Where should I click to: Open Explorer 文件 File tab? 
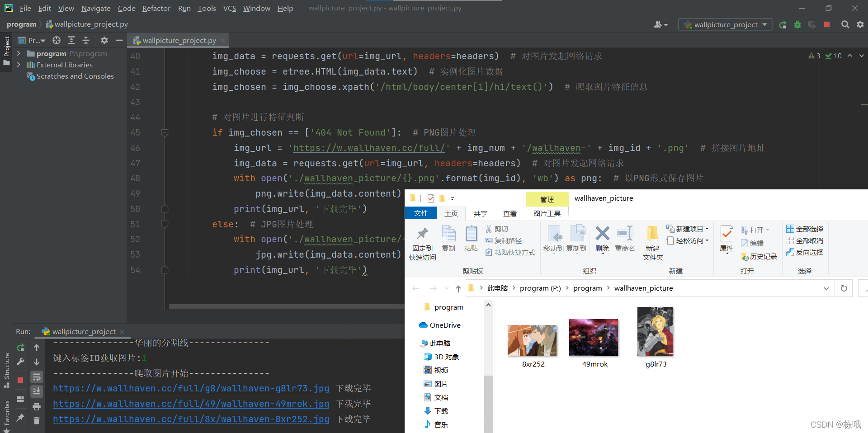point(421,213)
